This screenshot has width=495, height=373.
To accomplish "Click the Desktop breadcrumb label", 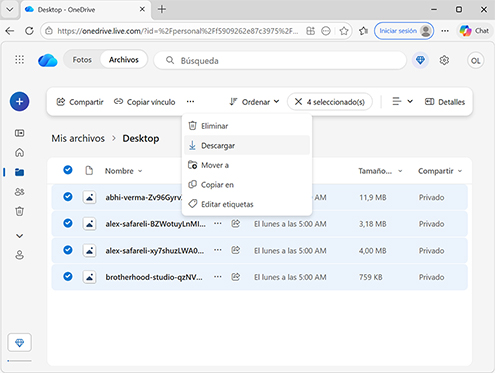I will pyautogui.click(x=141, y=138).
